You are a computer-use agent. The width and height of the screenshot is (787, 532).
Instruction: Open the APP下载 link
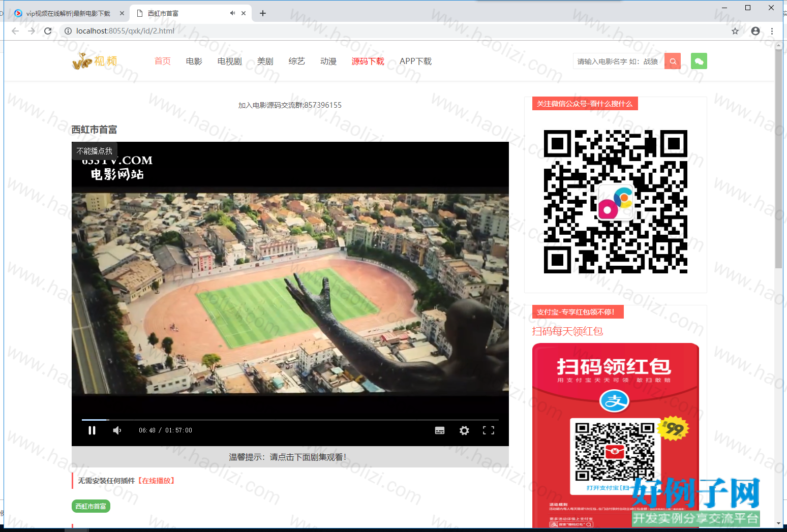point(415,61)
